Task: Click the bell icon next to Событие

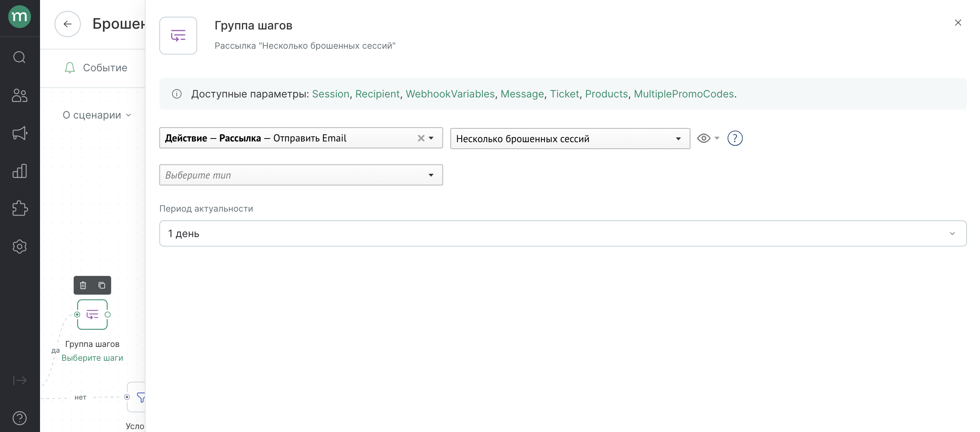Action: (x=69, y=68)
